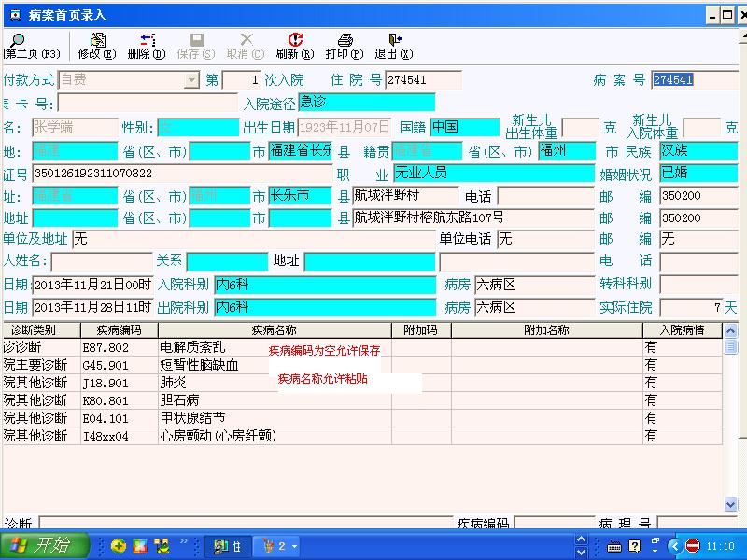Click the 删除 (Delete) toolbar icon
The height and width of the screenshot is (560, 747).
147,47
